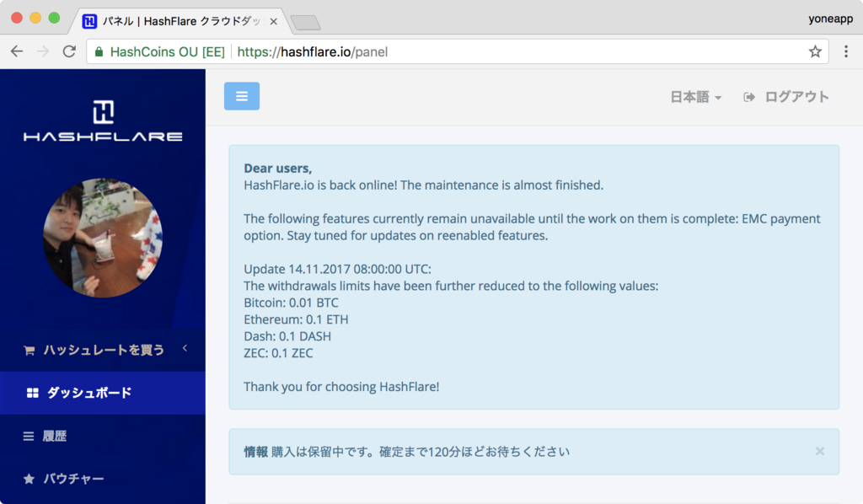Click the green padlock security icon
863x504 pixels.
[x=99, y=51]
